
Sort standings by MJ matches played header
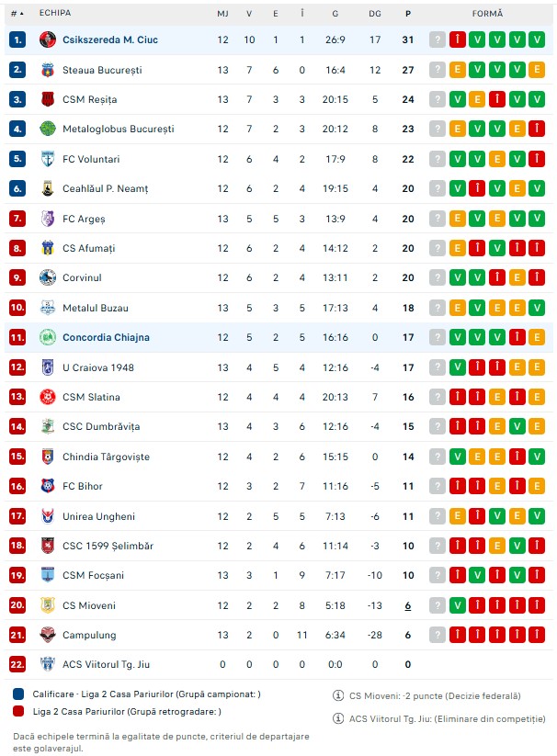click(x=222, y=14)
